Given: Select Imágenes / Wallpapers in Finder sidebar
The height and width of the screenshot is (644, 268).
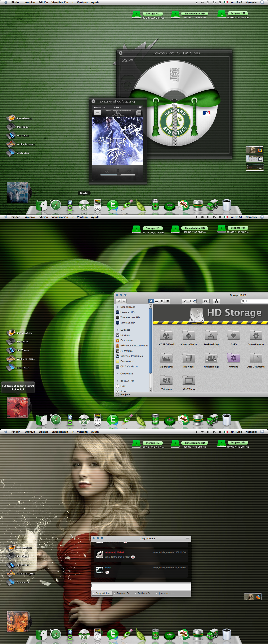Looking at the screenshot, I should (x=132, y=345).
